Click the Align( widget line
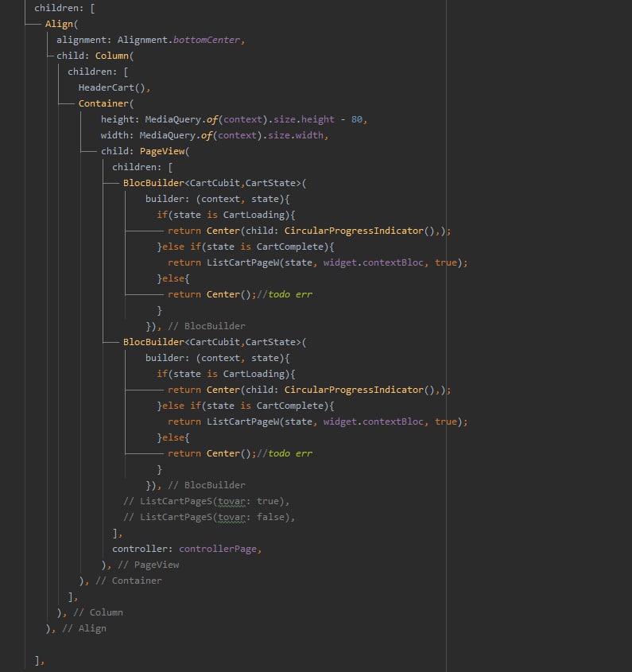Viewport: 632px width, 672px height. point(61,24)
